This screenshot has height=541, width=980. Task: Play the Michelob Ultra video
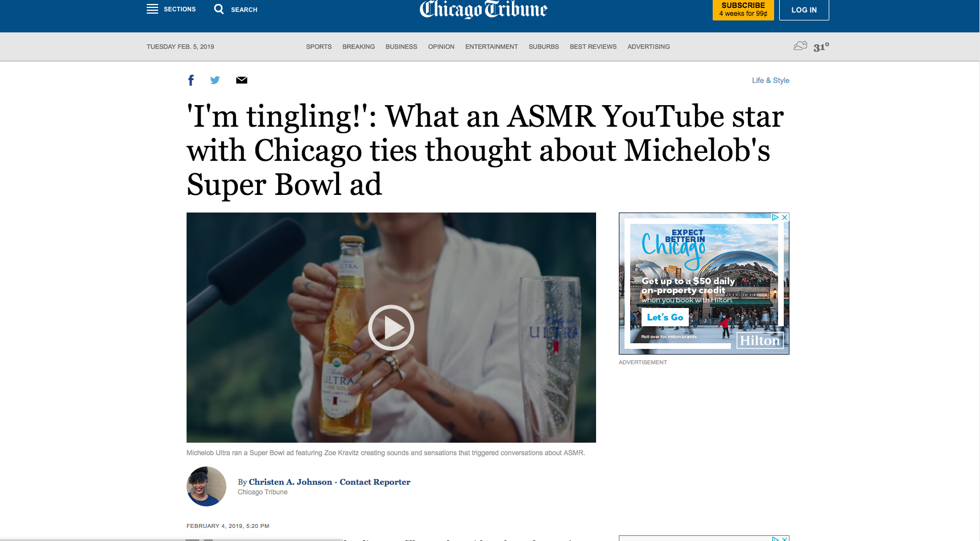pyautogui.click(x=391, y=328)
